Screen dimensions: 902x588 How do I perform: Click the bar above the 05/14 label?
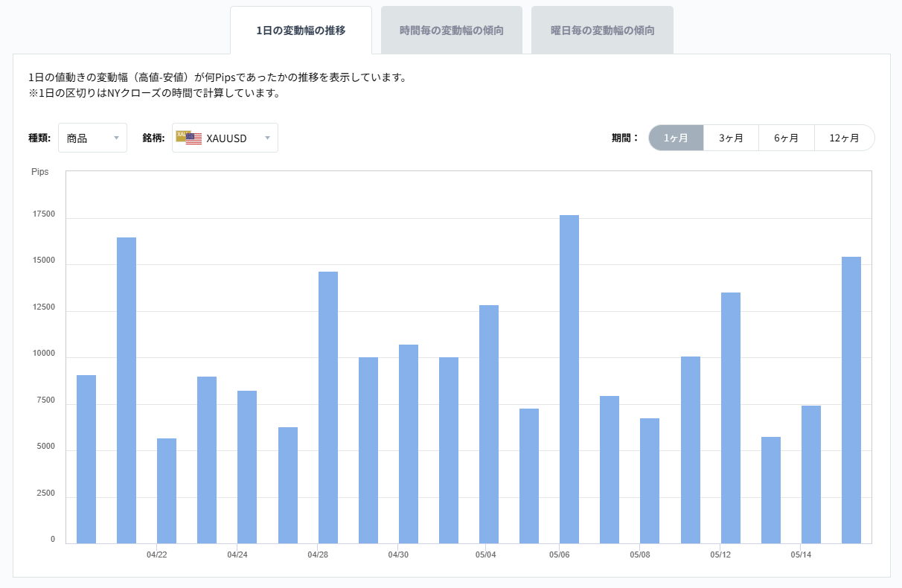coord(811,474)
